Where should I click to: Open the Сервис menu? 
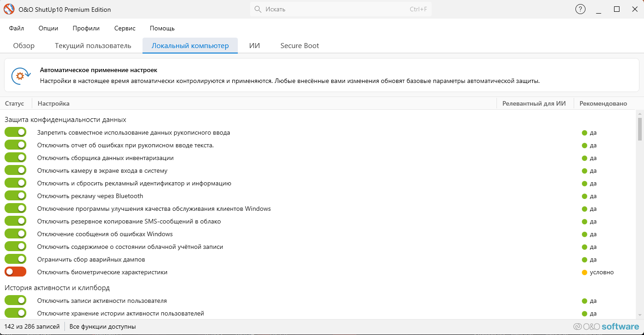pos(125,28)
